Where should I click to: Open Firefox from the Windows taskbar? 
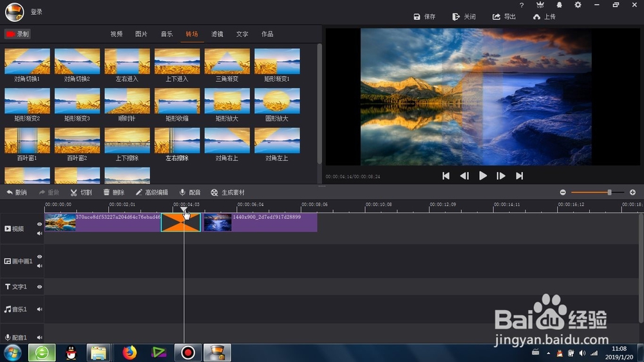click(129, 352)
